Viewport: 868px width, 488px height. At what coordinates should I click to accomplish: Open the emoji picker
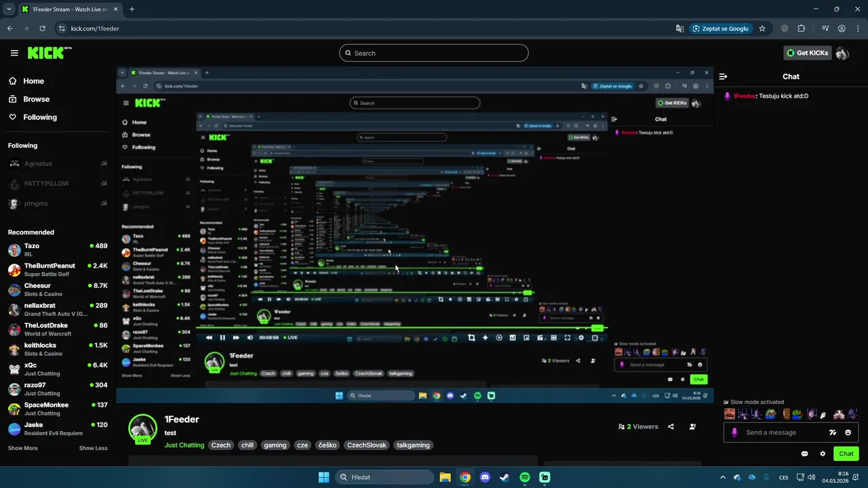[x=848, y=432]
